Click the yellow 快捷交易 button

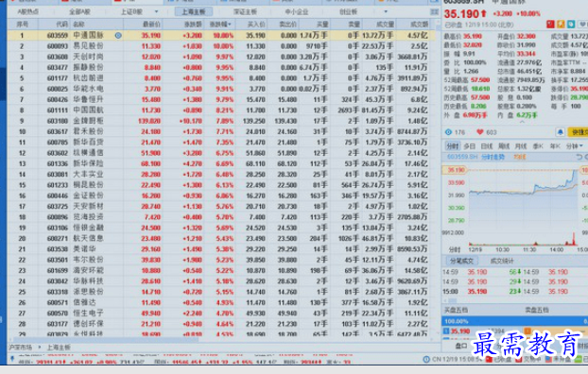coord(578,132)
